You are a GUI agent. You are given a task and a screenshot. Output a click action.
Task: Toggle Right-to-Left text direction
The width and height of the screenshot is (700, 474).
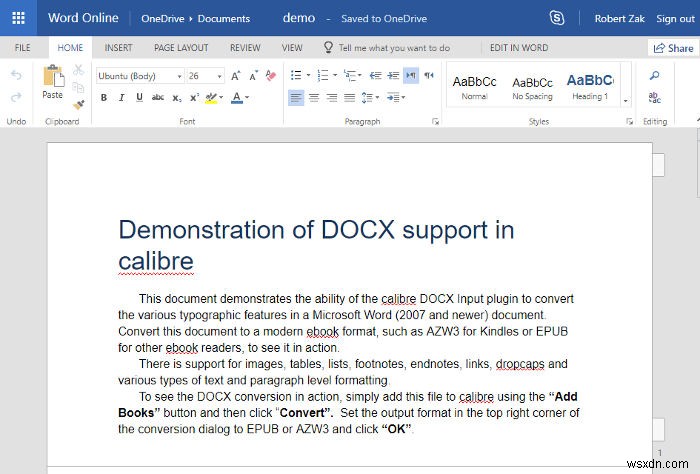tap(429, 75)
